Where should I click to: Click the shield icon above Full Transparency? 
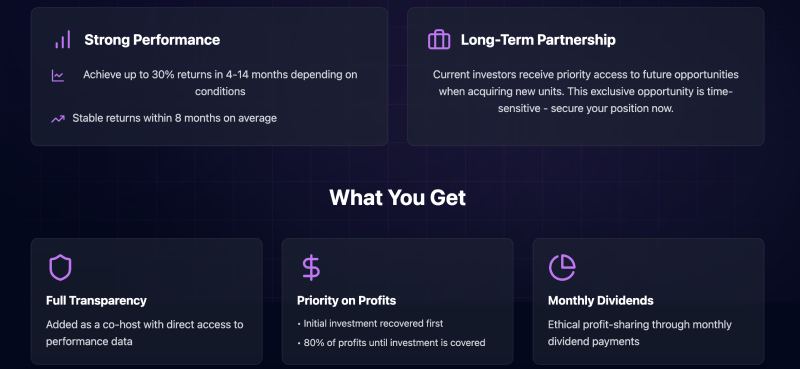[60, 267]
